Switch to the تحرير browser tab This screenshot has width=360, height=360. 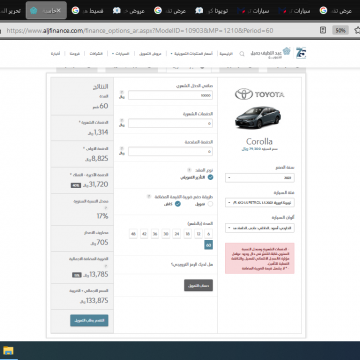pyautogui.click(x=11, y=11)
